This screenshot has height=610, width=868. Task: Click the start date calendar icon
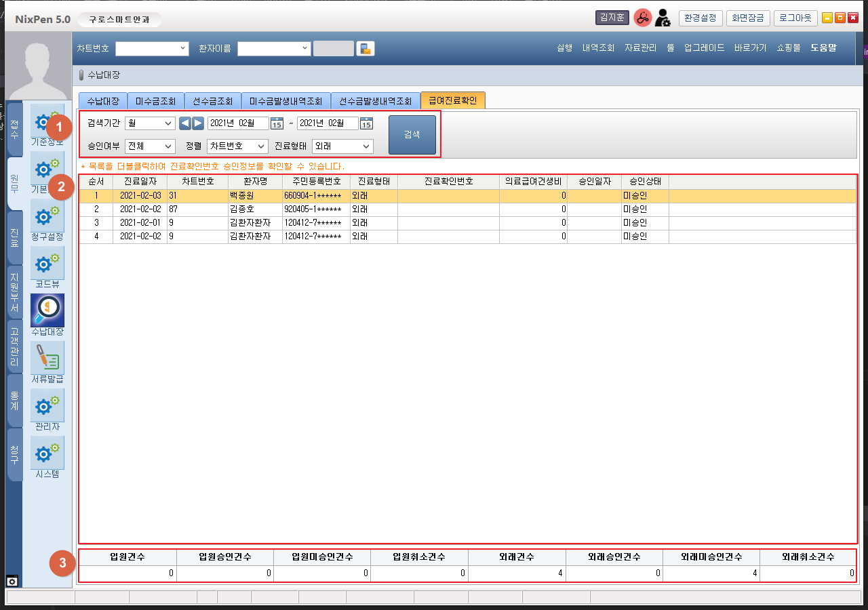pyautogui.click(x=277, y=123)
